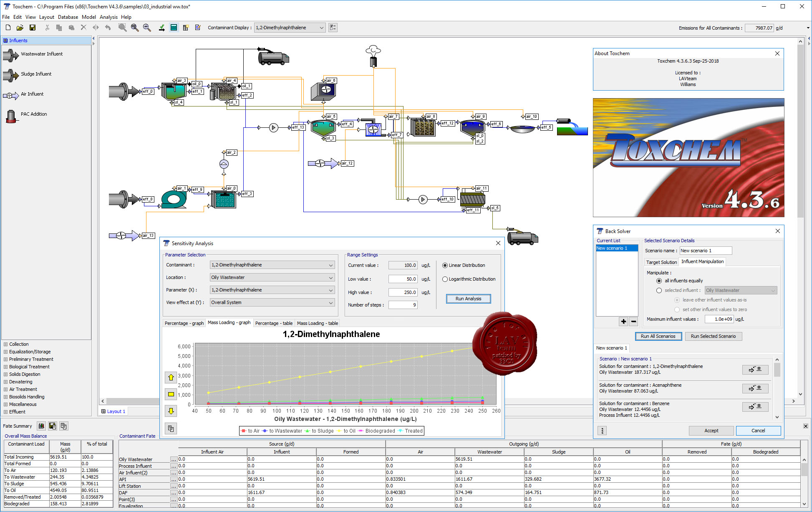Click the Fate Summary save-to-file icon
Screen dimensions: 812x512
click(53, 426)
